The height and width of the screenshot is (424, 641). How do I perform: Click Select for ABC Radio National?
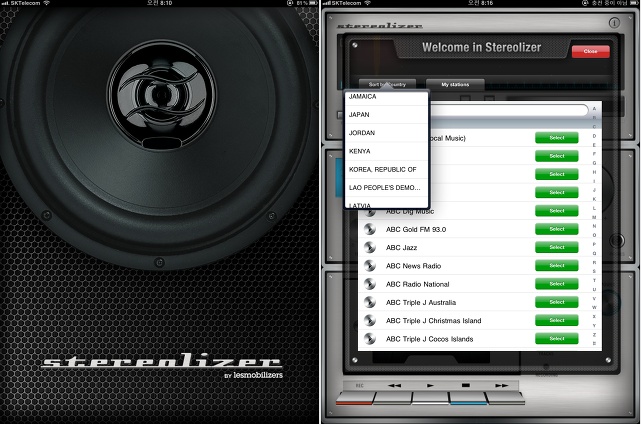tap(556, 284)
